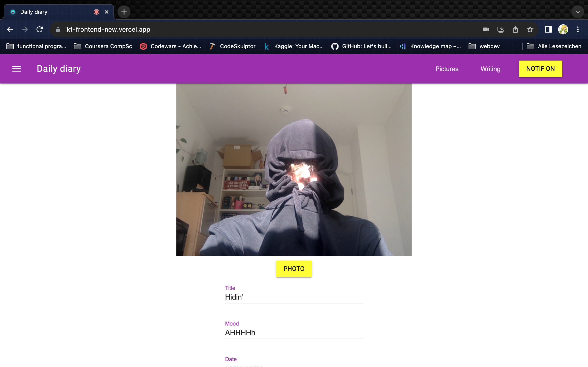Image resolution: width=588 pixels, height=367 pixels.
Task: Click the Title input field
Action: click(x=294, y=297)
